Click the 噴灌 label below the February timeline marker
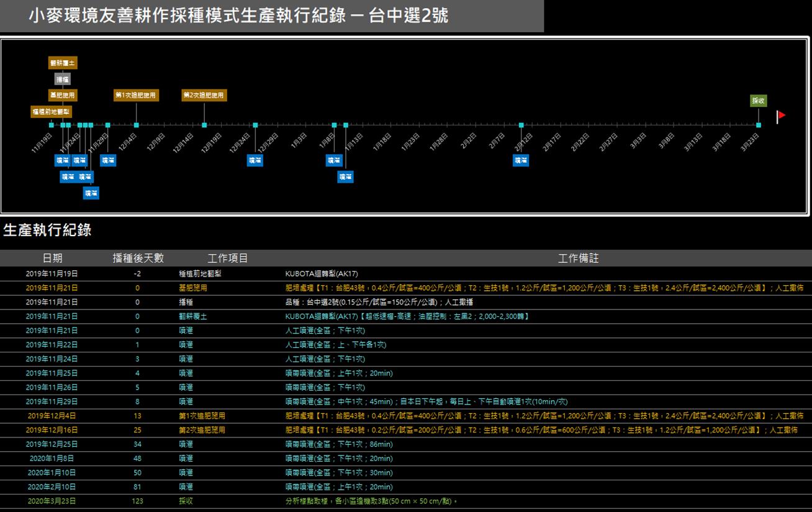The image size is (812, 512). point(521,160)
